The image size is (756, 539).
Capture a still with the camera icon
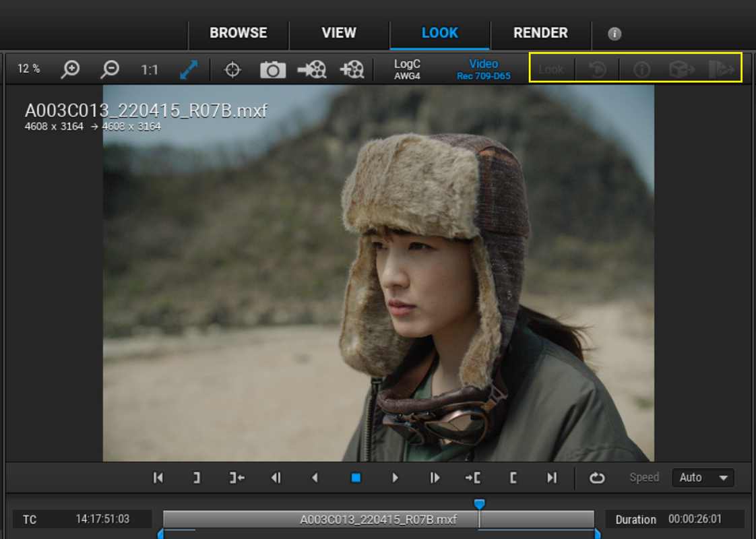(273, 69)
